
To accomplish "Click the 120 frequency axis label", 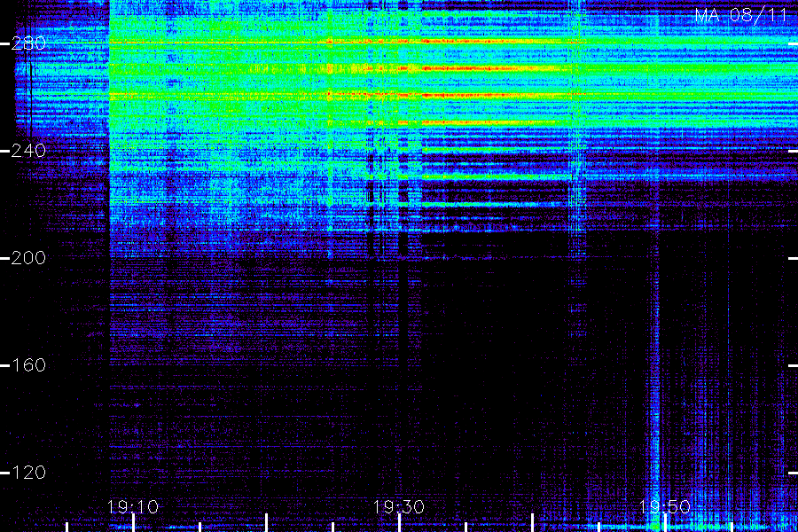I will 28,473.
